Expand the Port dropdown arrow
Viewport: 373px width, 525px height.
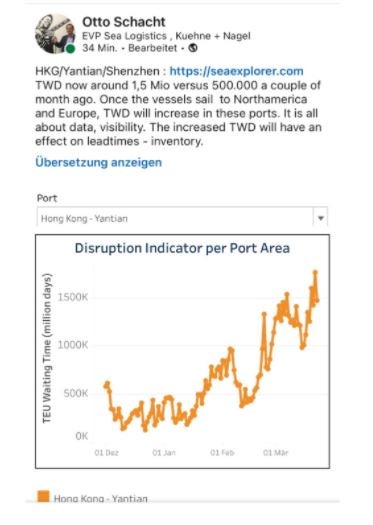(x=320, y=218)
